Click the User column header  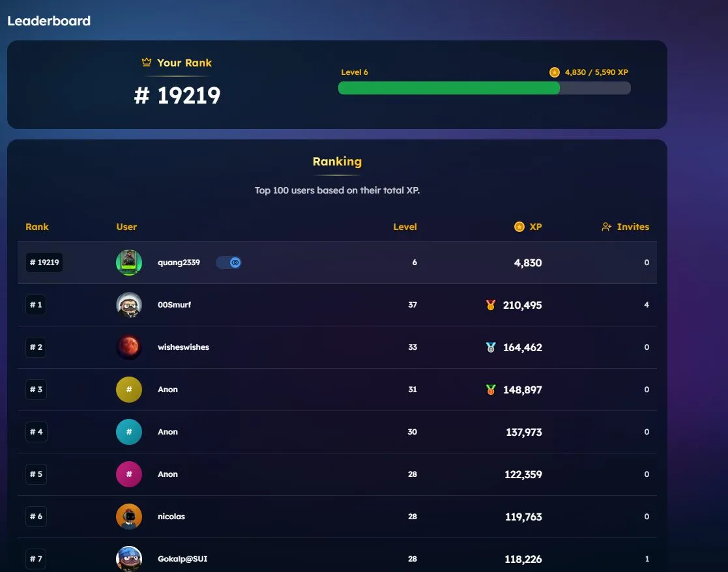pyautogui.click(x=126, y=227)
